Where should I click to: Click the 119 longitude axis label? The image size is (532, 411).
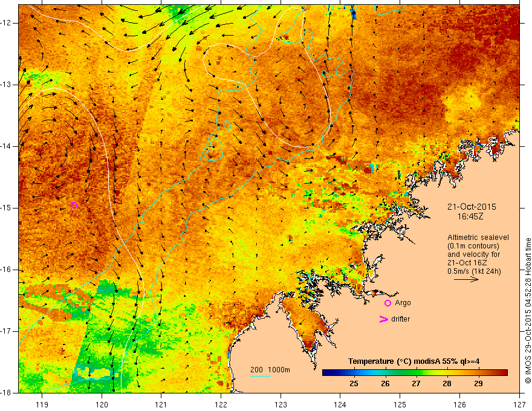[42, 404]
